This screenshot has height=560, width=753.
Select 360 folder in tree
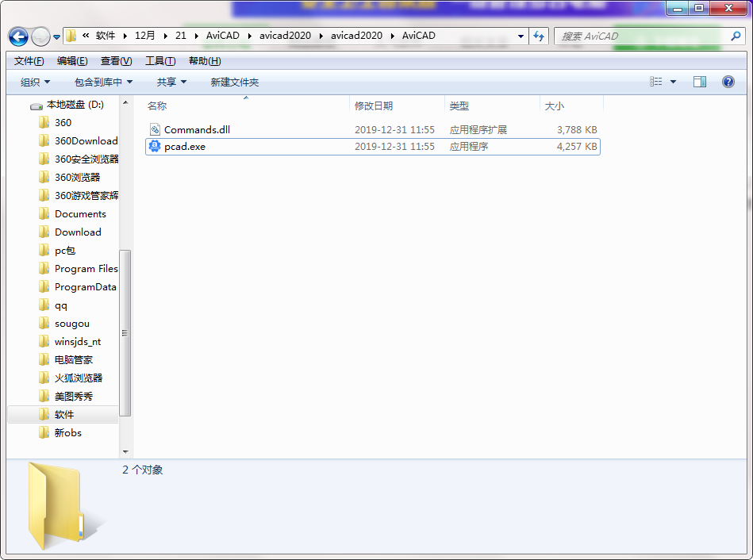pos(63,122)
